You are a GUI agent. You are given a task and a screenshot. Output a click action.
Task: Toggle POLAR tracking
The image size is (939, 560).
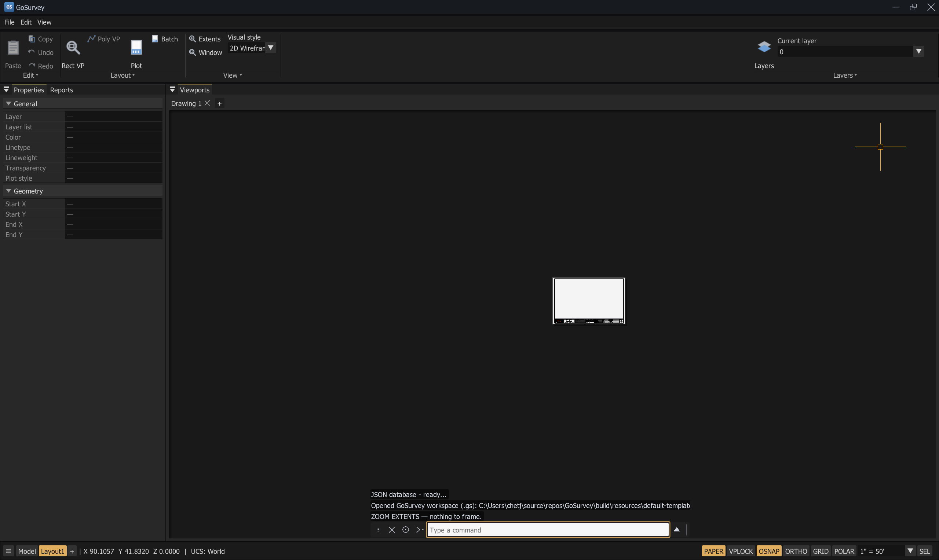click(x=844, y=551)
